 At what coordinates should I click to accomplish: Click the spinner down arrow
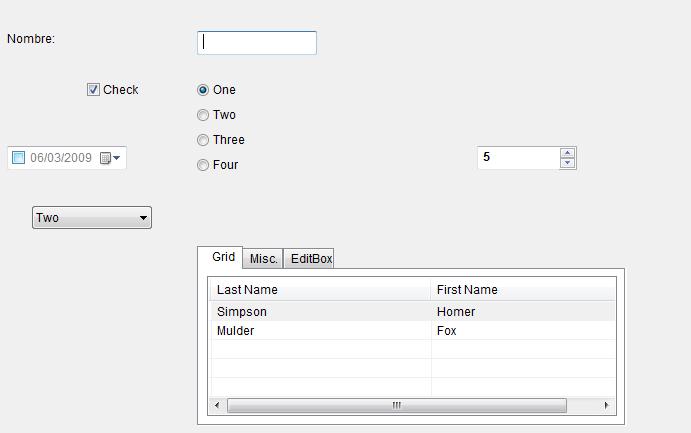[568, 163]
